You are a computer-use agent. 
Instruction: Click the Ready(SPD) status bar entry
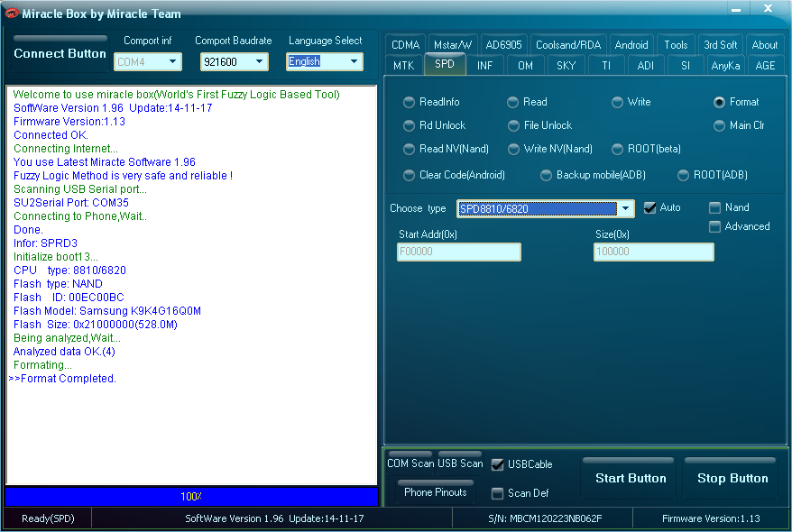[x=48, y=518]
